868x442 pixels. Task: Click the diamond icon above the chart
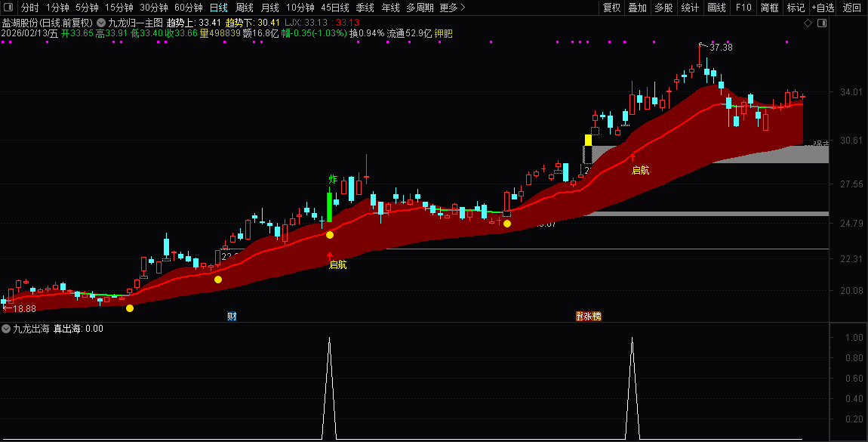[x=808, y=23]
